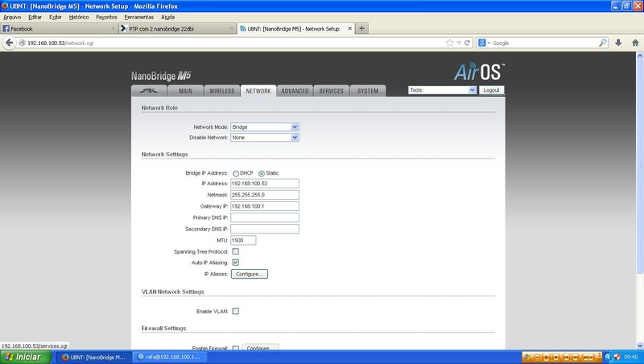The width and height of the screenshot is (644, 364).
Task: Open the Histórico menu
Action: [79, 17]
